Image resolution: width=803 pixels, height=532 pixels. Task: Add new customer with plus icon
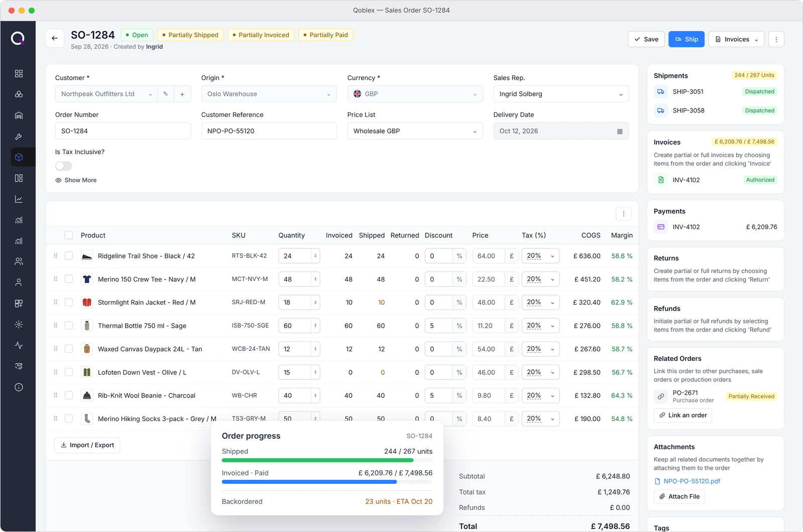pos(182,94)
